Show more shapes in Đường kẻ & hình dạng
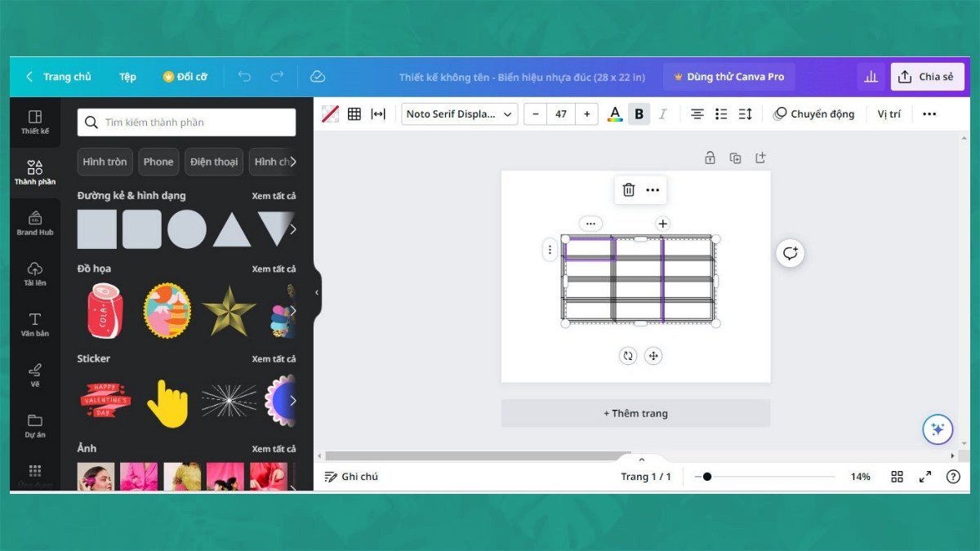Image resolution: width=980 pixels, height=551 pixels. (x=293, y=229)
